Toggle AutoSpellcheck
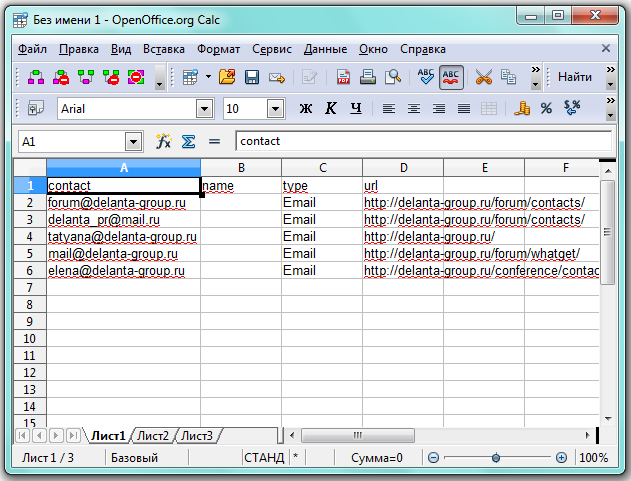 [x=451, y=77]
